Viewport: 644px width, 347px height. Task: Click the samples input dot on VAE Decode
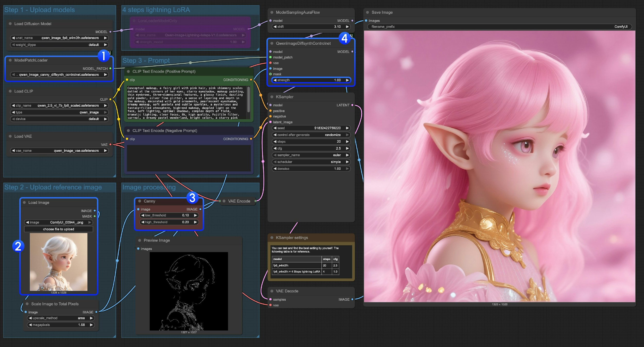(x=270, y=299)
